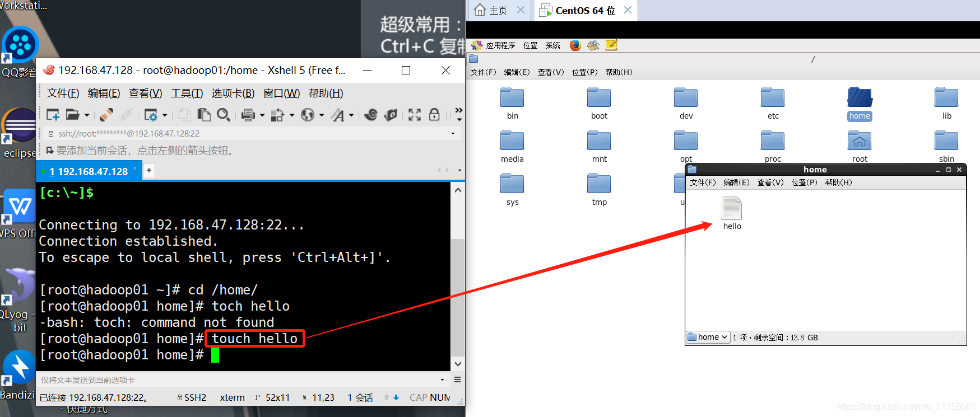Select the boot folder in file browser

point(599,104)
